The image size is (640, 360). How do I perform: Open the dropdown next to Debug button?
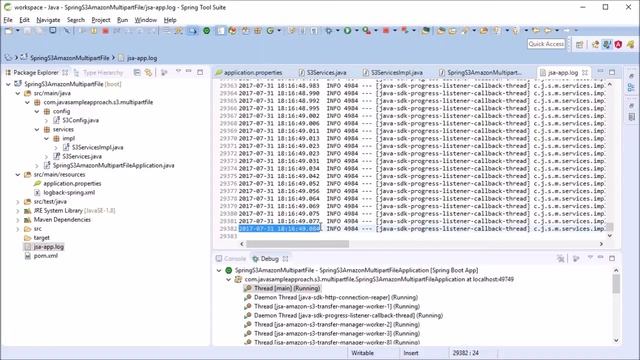point(338,31)
